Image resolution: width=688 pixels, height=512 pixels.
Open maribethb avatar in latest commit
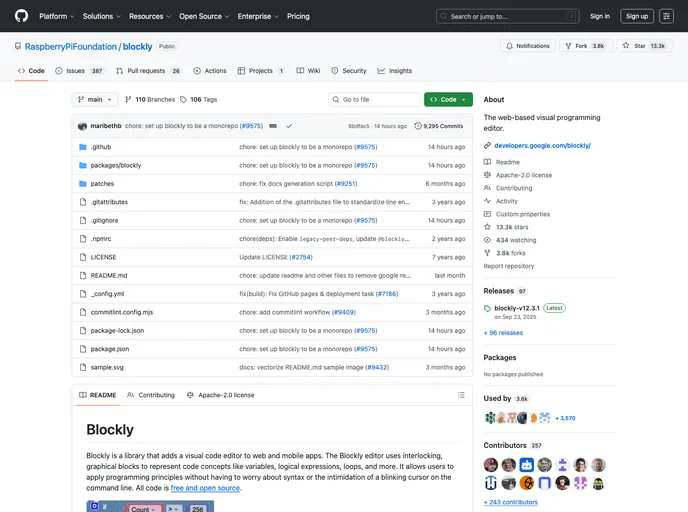click(82, 126)
